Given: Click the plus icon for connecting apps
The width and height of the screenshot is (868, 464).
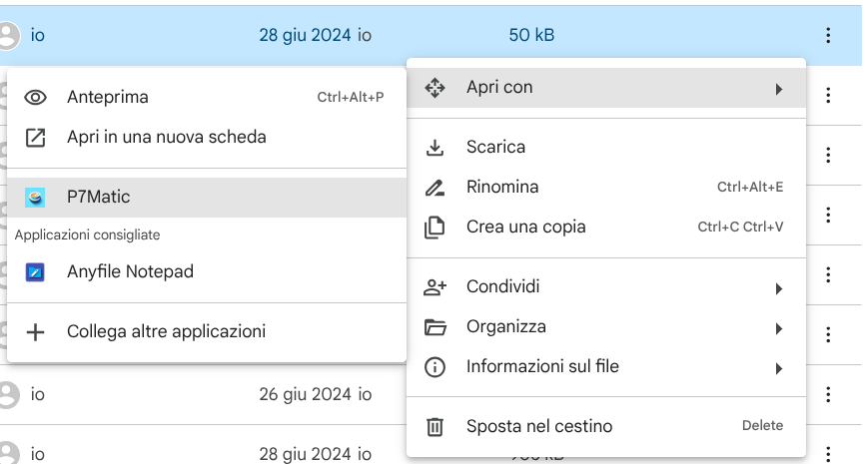Looking at the screenshot, I should point(36,331).
